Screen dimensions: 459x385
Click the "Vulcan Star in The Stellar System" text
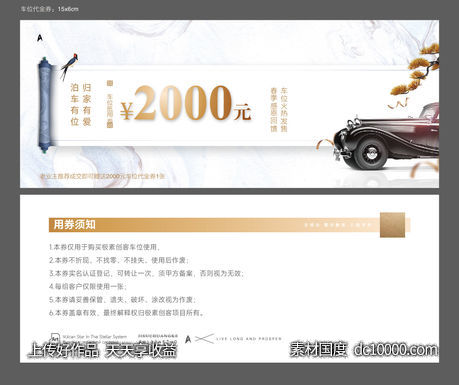94,337
